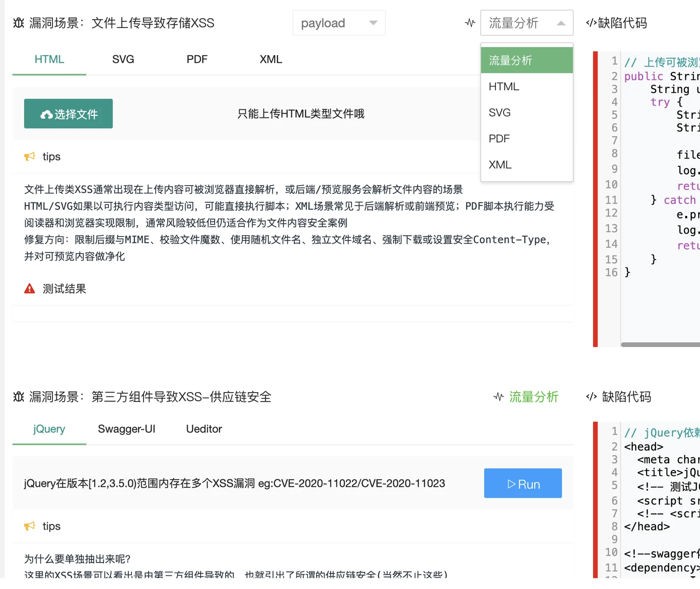Open the green 流量分析 link in the third-party section
Image resolution: width=700 pixels, height=589 pixels.
pyautogui.click(x=534, y=397)
